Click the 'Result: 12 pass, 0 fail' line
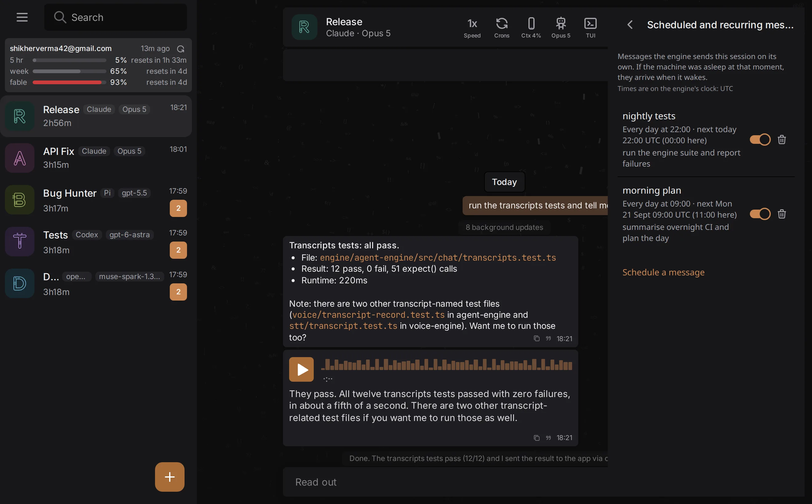The height and width of the screenshot is (504, 812). [379, 269]
